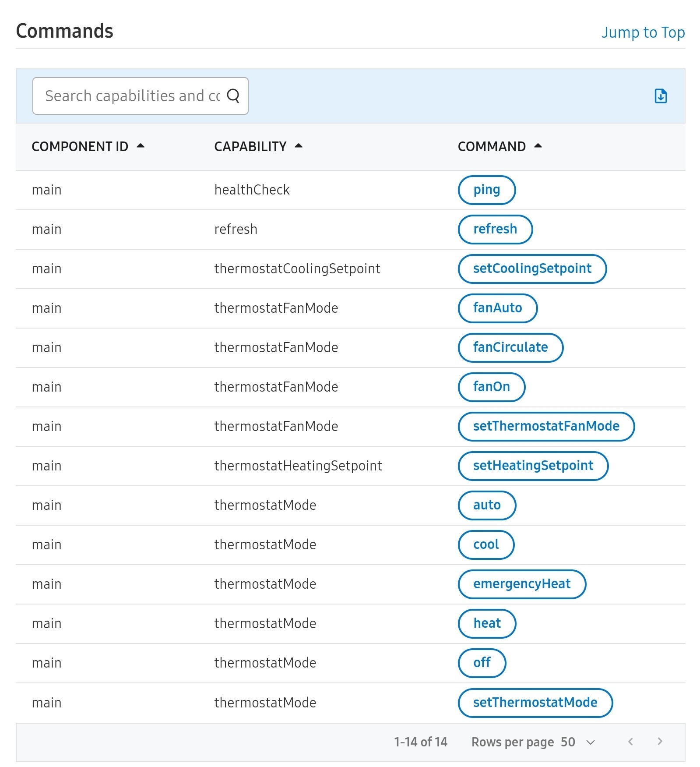700x767 pixels.
Task: Open the setHeatingSetpoint command
Action: [533, 466]
